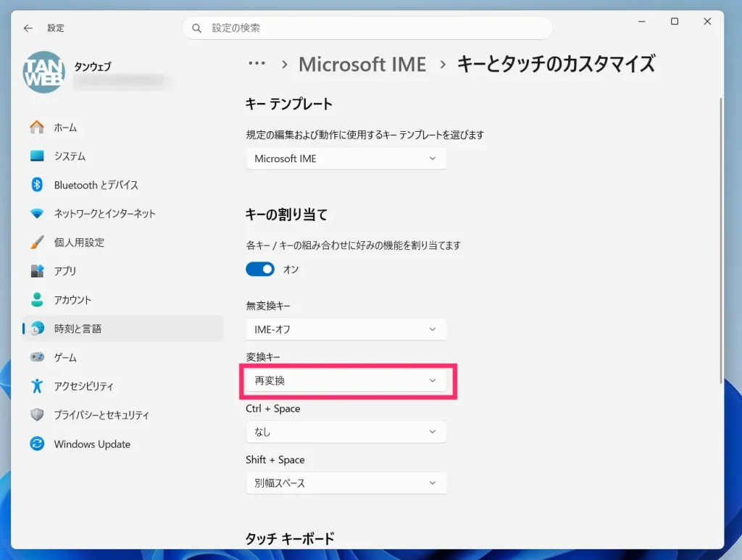Go to ホーム in sidebar
Image resolution: width=742 pixels, height=560 pixels.
pyautogui.click(x=122, y=128)
